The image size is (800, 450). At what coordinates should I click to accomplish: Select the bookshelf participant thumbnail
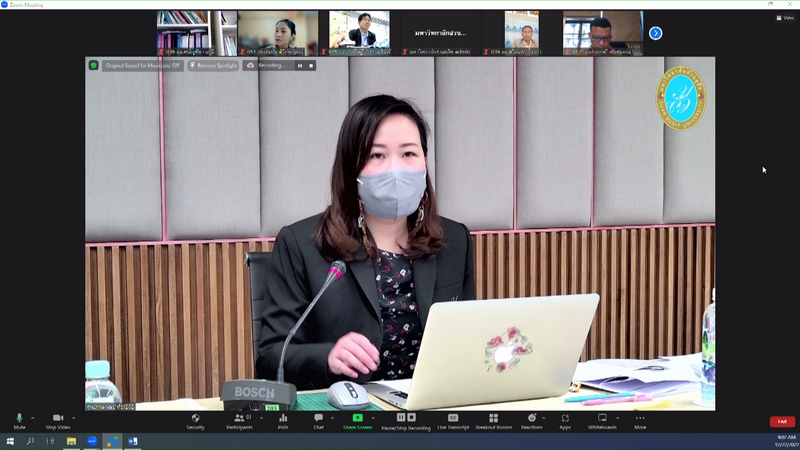coord(197,33)
